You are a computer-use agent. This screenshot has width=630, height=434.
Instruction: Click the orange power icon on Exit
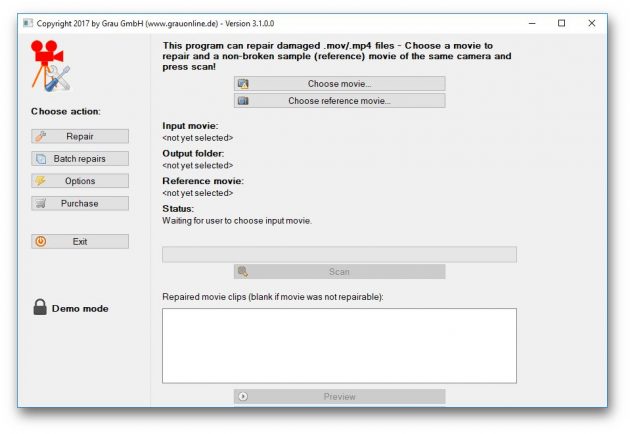41,242
